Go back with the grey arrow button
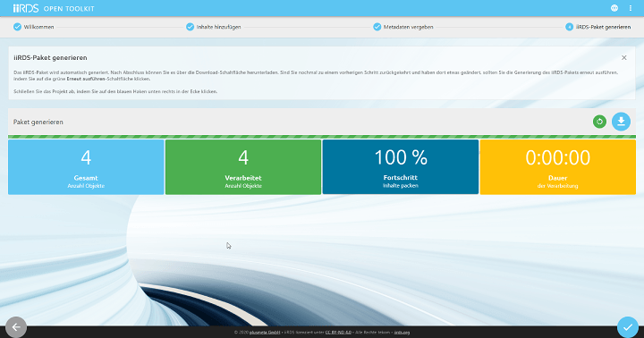The image size is (644, 338). click(x=16, y=327)
